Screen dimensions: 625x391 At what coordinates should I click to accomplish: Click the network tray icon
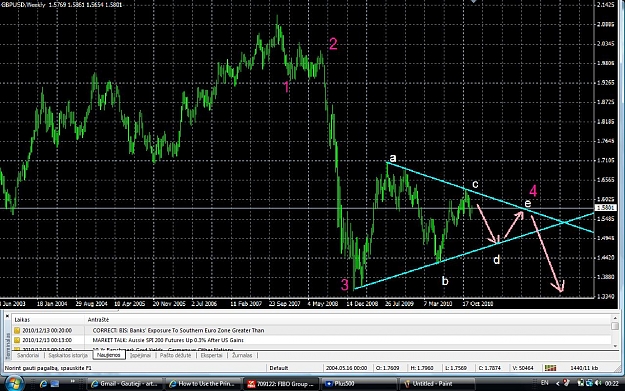[589, 383]
